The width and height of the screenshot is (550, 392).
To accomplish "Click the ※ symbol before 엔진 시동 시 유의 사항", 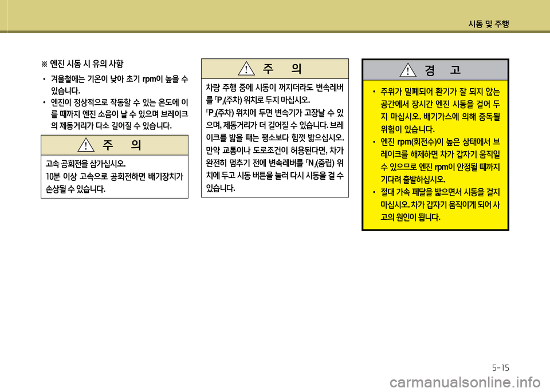I will (44, 64).
